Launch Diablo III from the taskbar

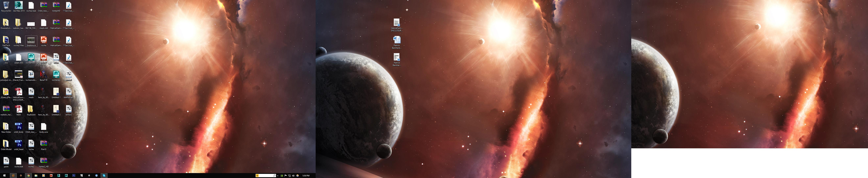[x=21, y=176]
